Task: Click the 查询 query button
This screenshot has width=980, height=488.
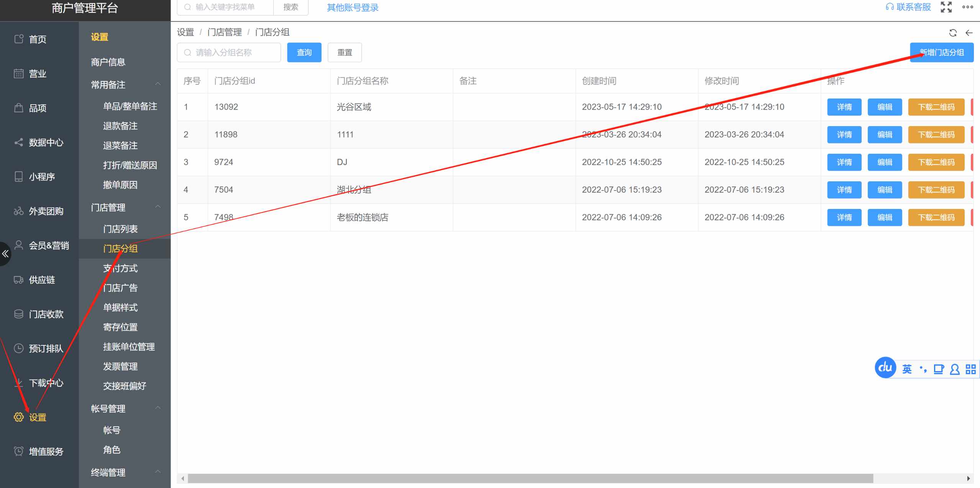Action: [304, 53]
